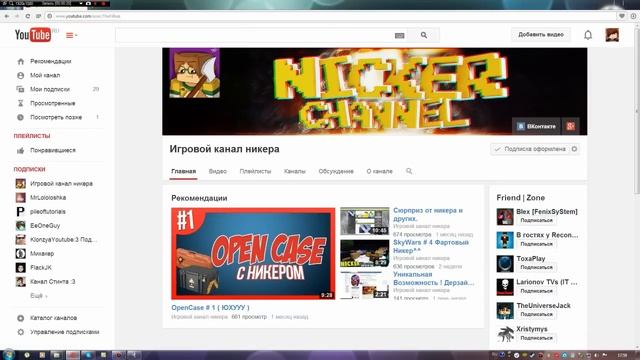Viewport: 640px width, 360px height.
Task: Subscribe to В гостях у Recon channel
Action: tap(536, 244)
